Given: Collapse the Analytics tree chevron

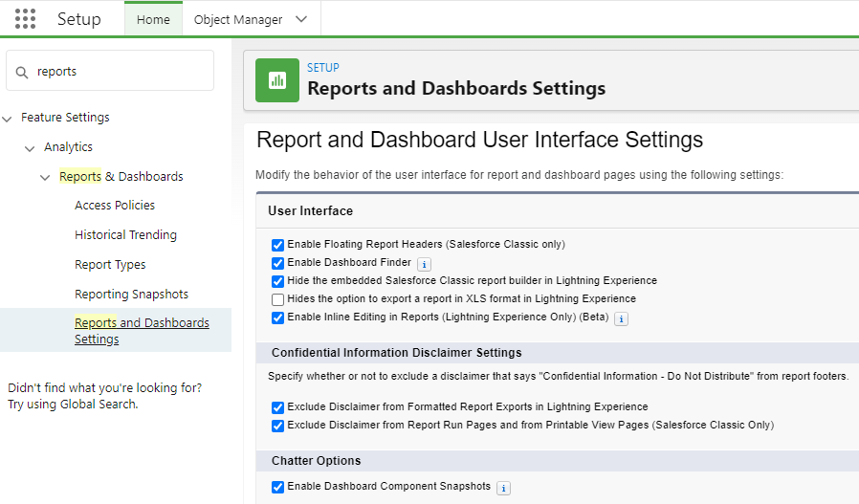Looking at the screenshot, I should point(30,148).
